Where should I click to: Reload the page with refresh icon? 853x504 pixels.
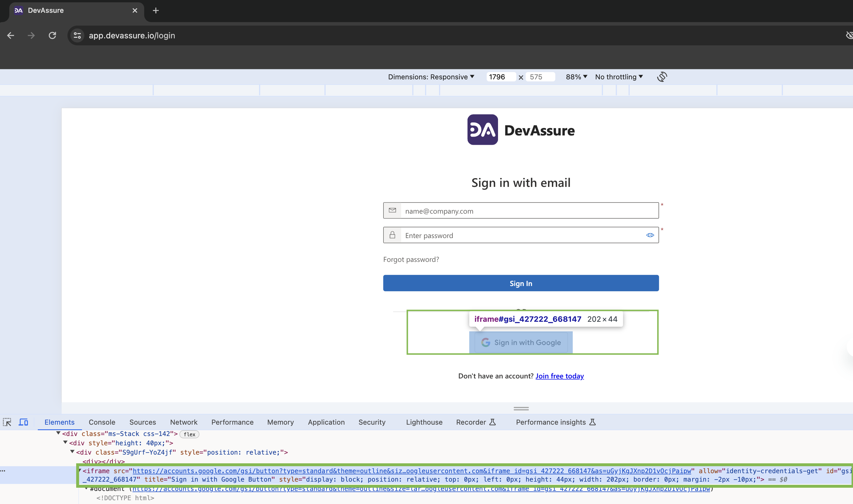coord(52,35)
